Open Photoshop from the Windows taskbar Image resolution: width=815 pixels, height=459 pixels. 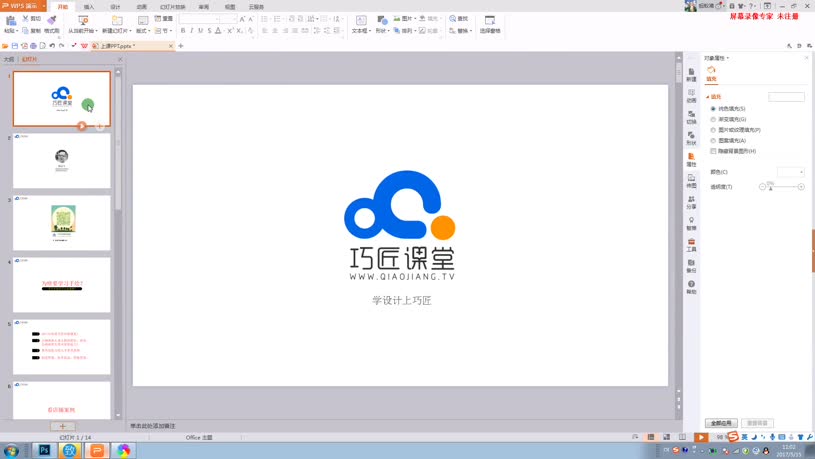click(x=44, y=450)
